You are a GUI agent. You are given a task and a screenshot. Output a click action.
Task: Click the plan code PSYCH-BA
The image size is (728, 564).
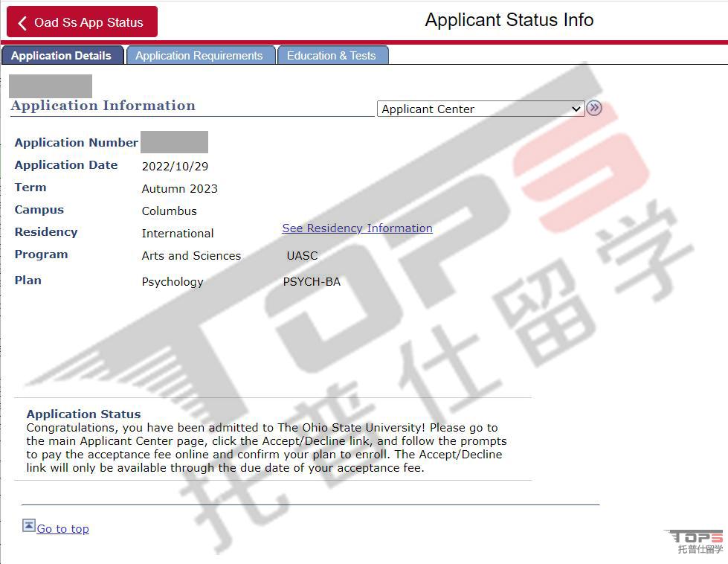point(312,281)
